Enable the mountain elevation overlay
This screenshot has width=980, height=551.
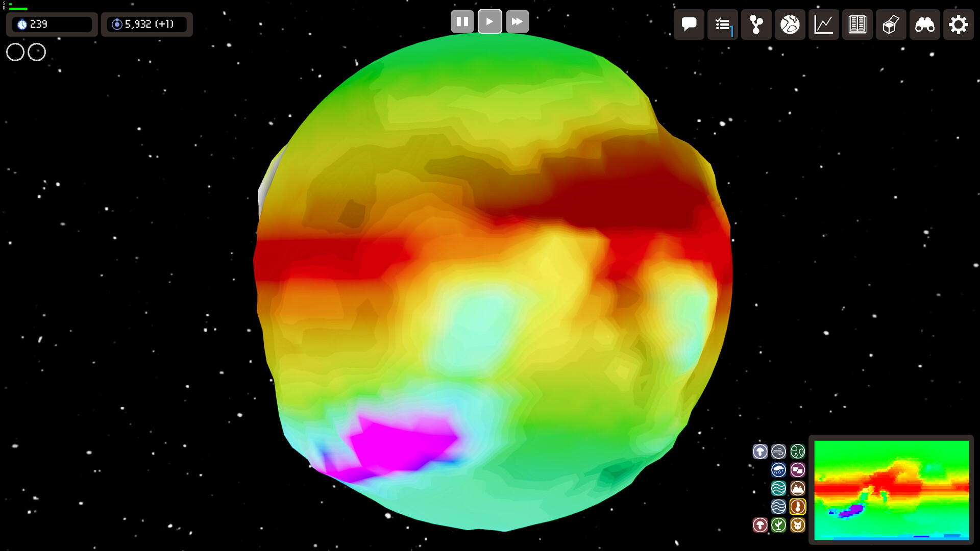click(797, 488)
